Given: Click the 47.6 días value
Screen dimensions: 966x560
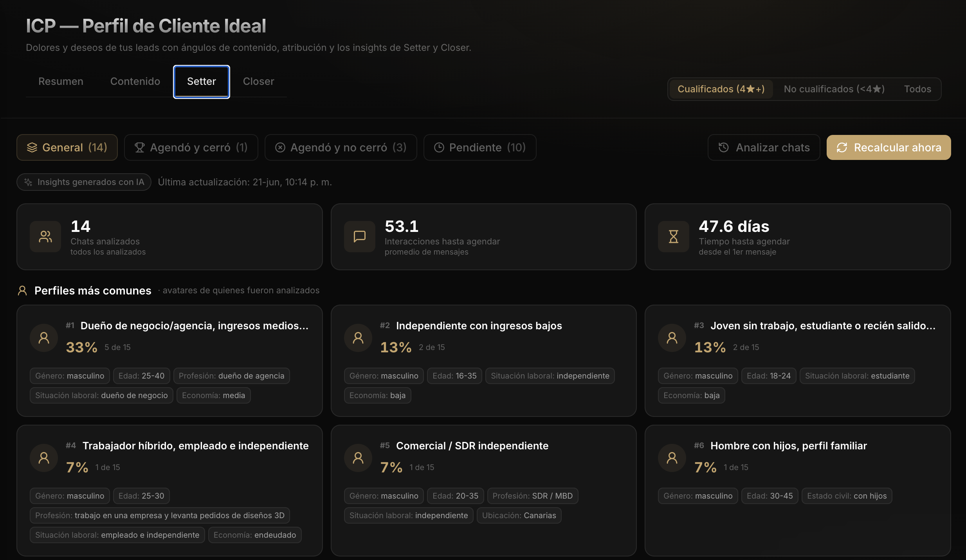Looking at the screenshot, I should [x=734, y=226].
